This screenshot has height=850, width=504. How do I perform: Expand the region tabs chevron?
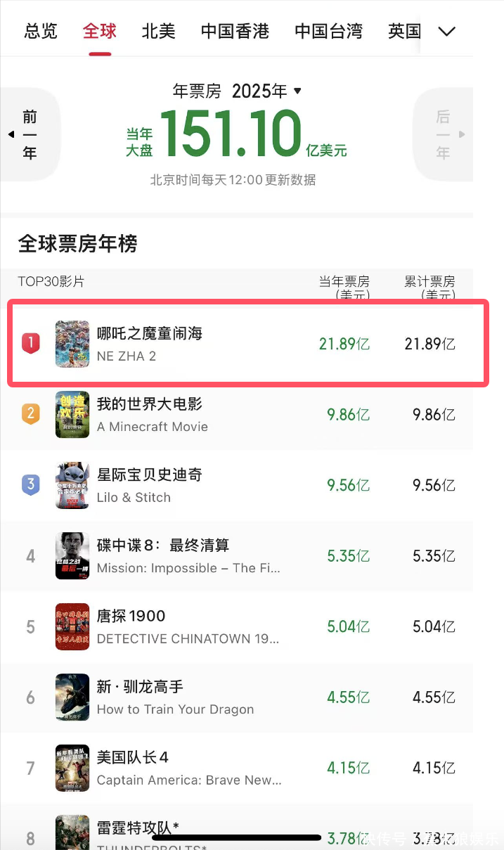pyautogui.click(x=447, y=32)
